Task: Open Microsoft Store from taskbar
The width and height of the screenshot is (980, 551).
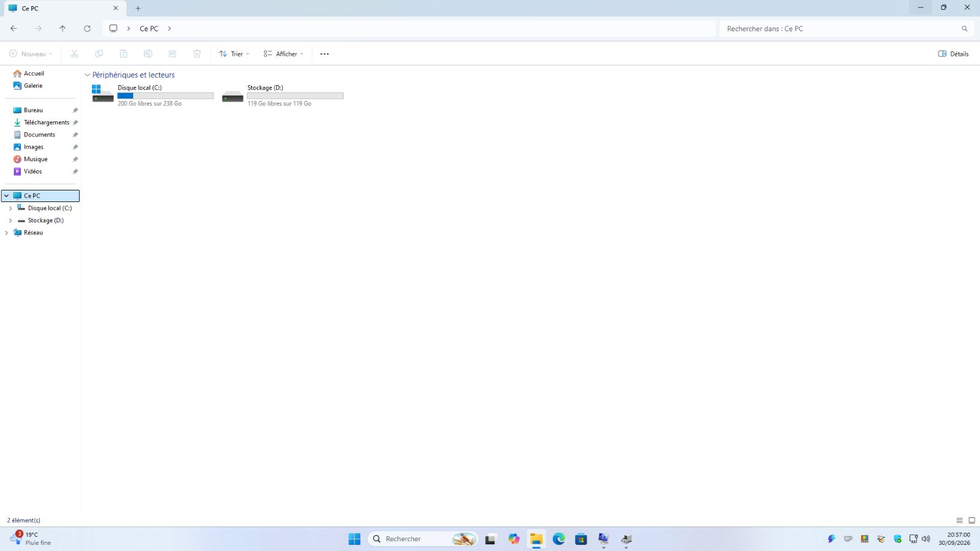Action: click(581, 539)
